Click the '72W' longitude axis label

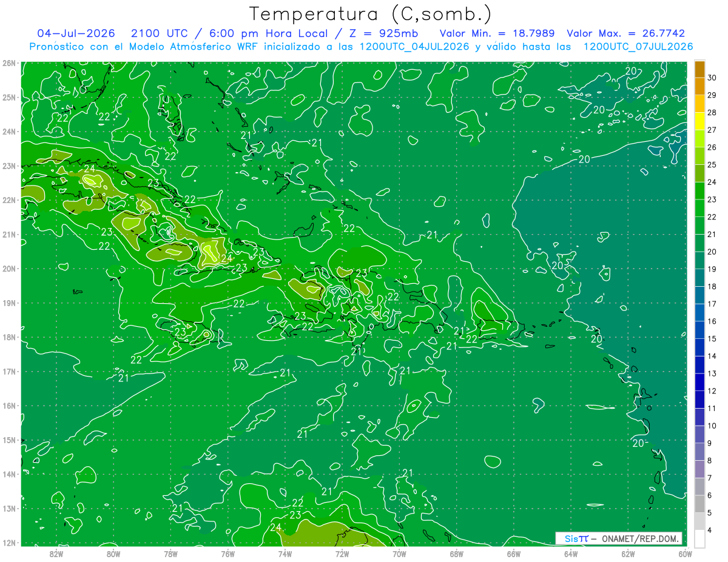pos(342,553)
